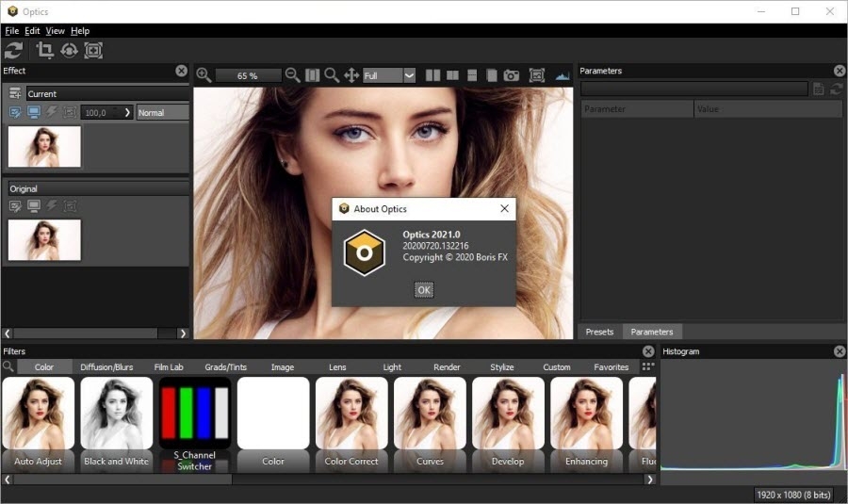Click the Crop tool icon in toolbar
The width and height of the screenshot is (848, 504).
pos(44,50)
